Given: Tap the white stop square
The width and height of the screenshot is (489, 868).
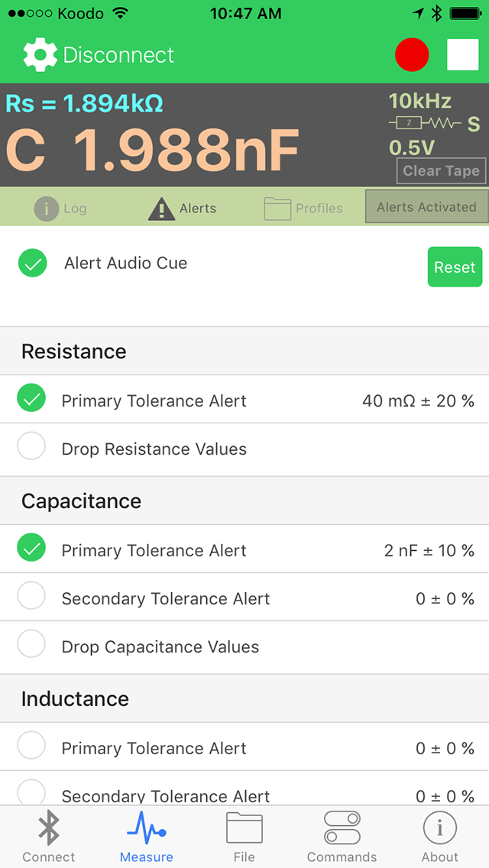Looking at the screenshot, I should coord(462,55).
